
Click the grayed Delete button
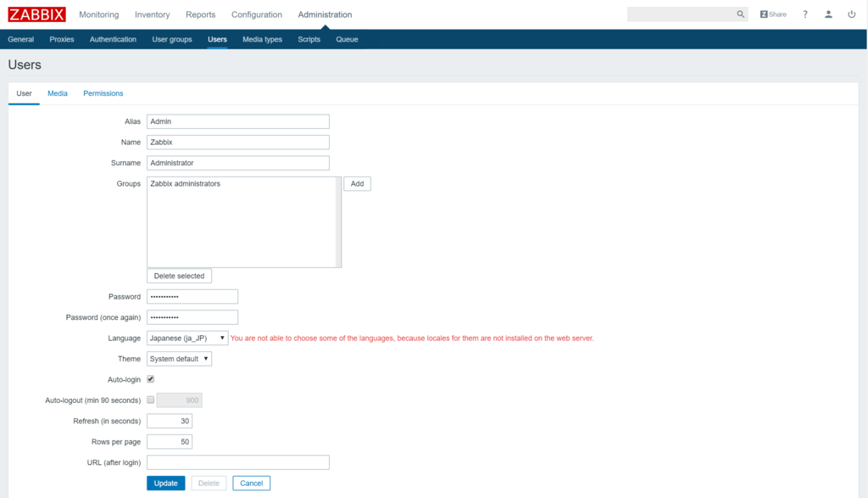click(x=209, y=483)
